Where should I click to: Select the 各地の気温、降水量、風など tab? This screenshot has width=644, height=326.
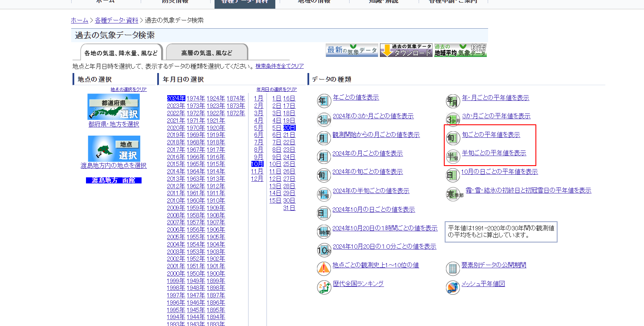coord(121,53)
